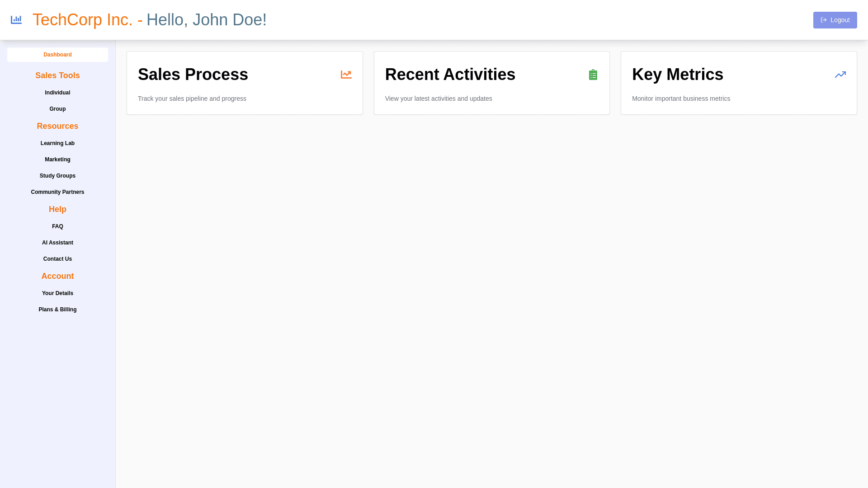Select Study Groups in the sidebar
The width and height of the screenshot is (868, 488).
coord(57,176)
